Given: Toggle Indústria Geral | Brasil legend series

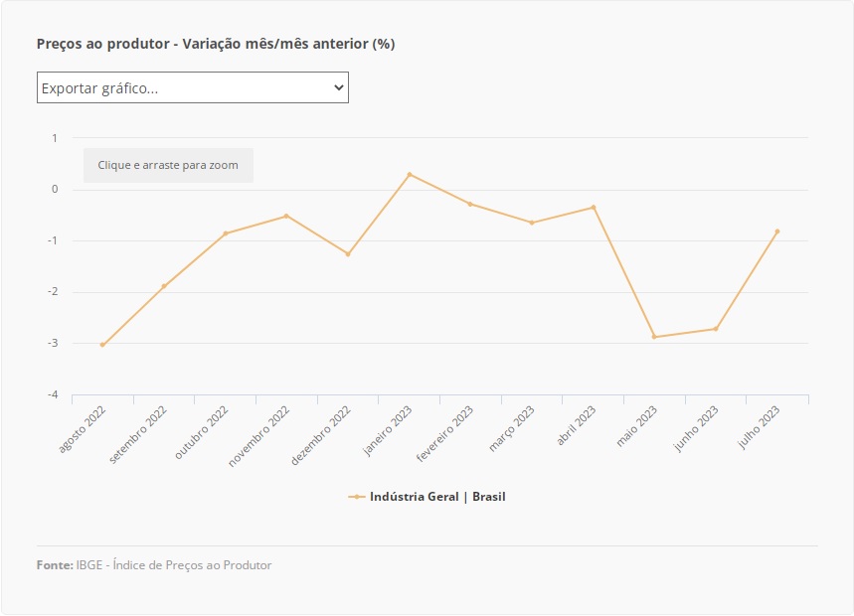Looking at the screenshot, I should [437, 497].
